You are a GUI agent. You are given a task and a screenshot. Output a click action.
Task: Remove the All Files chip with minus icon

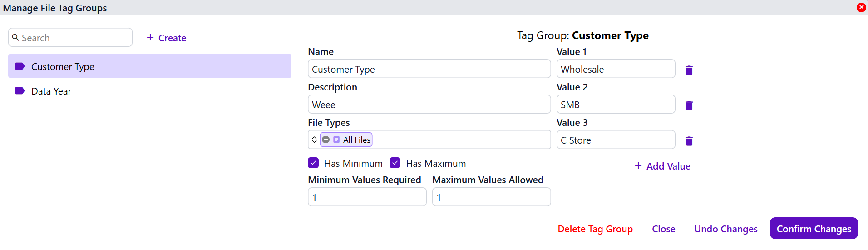point(326,140)
